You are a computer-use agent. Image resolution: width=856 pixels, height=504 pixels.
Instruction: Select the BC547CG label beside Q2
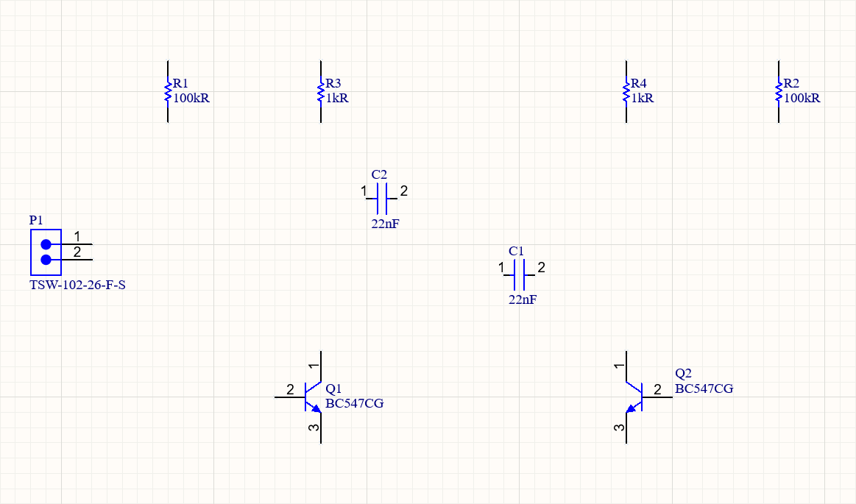pyautogui.click(x=704, y=389)
